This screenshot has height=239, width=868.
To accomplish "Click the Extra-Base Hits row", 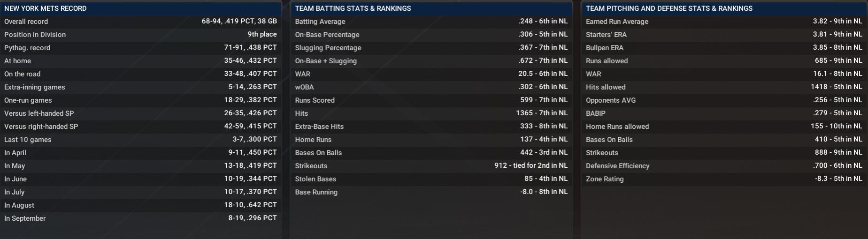I will 431,127.
